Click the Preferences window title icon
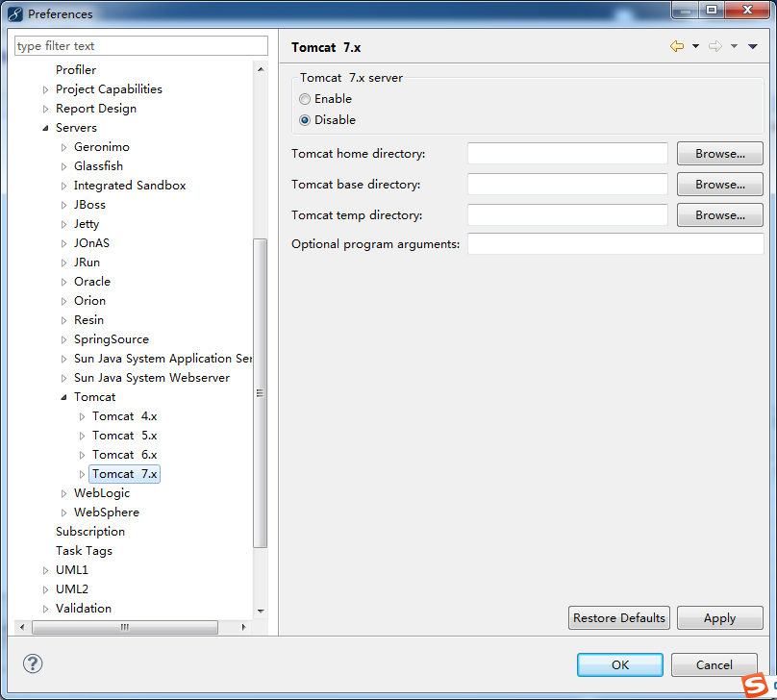 (x=14, y=13)
